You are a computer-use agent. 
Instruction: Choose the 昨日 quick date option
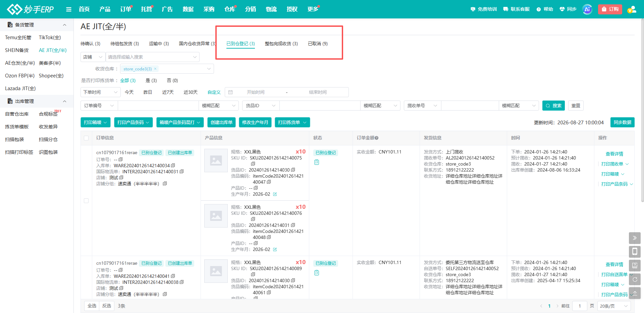[148, 92]
